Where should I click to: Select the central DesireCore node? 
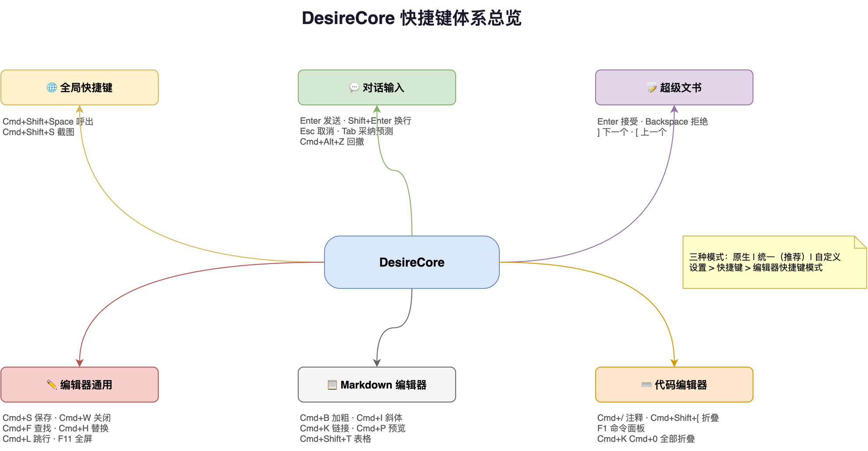point(412,262)
